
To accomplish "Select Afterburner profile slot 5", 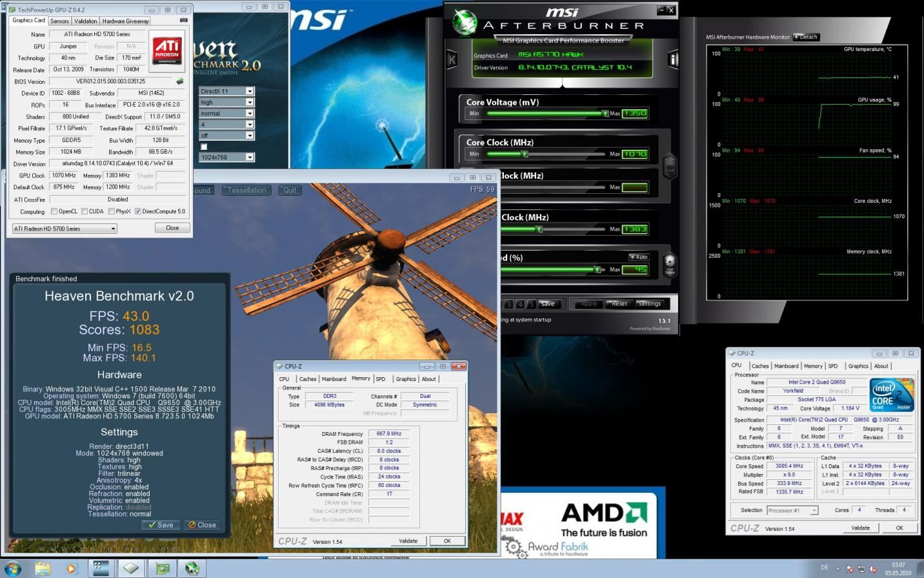I will pos(532,304).
